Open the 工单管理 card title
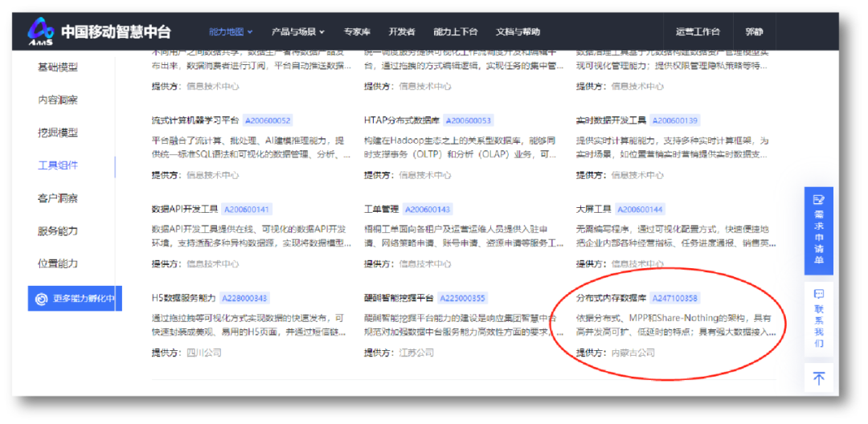 click(382, 210)
